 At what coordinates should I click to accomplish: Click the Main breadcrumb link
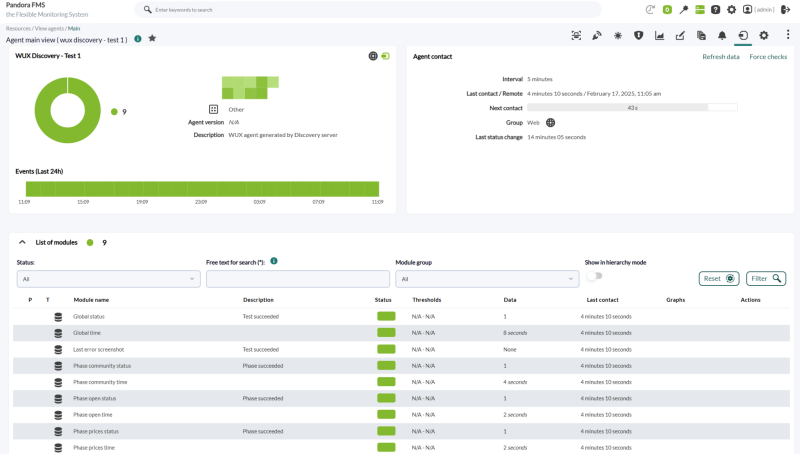point(74,29)
